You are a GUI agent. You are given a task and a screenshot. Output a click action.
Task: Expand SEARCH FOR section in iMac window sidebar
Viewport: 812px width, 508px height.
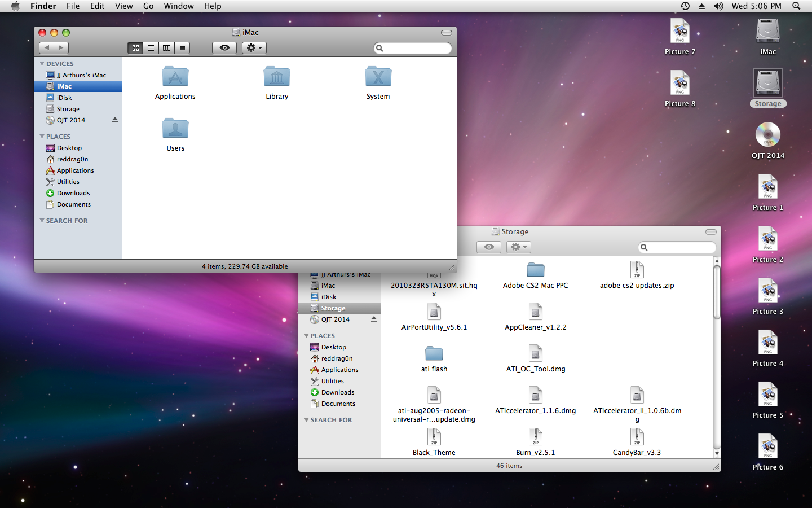pyautogui.click(x=42, y=221)
